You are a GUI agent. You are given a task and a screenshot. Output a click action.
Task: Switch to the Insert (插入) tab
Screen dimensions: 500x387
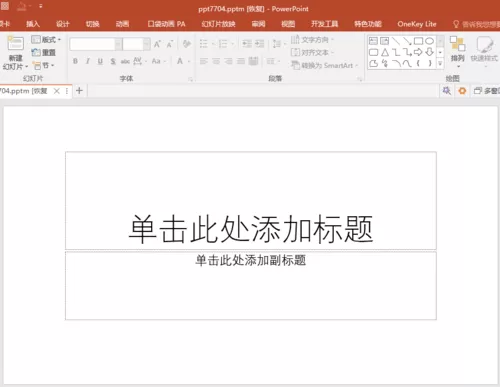33,24
